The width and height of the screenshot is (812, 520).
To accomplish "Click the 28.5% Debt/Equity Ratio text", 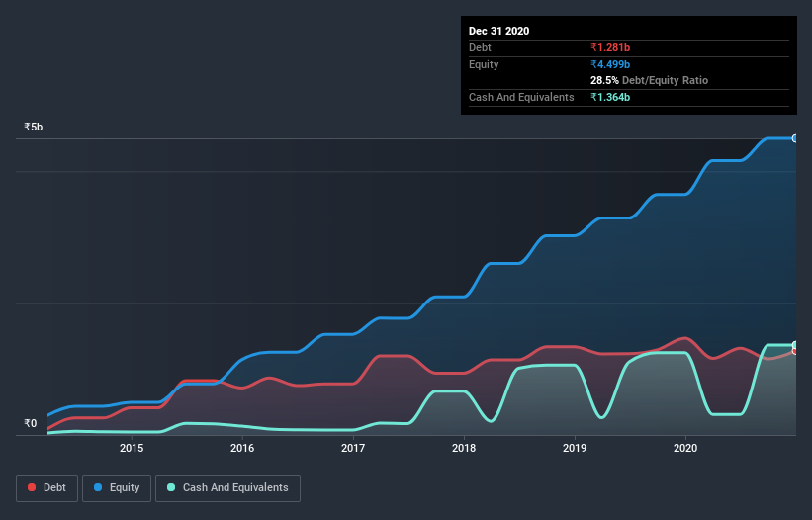I will [649, 80].
